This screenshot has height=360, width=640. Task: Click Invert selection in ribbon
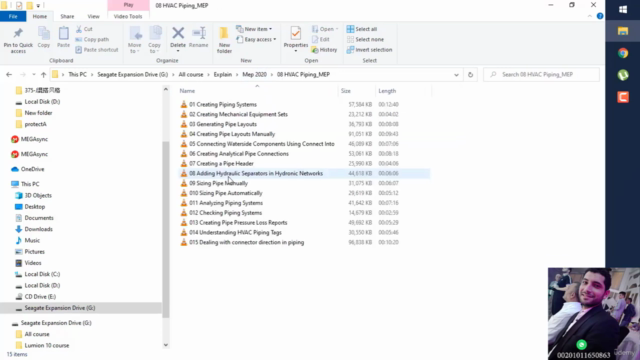click(369, 50)
